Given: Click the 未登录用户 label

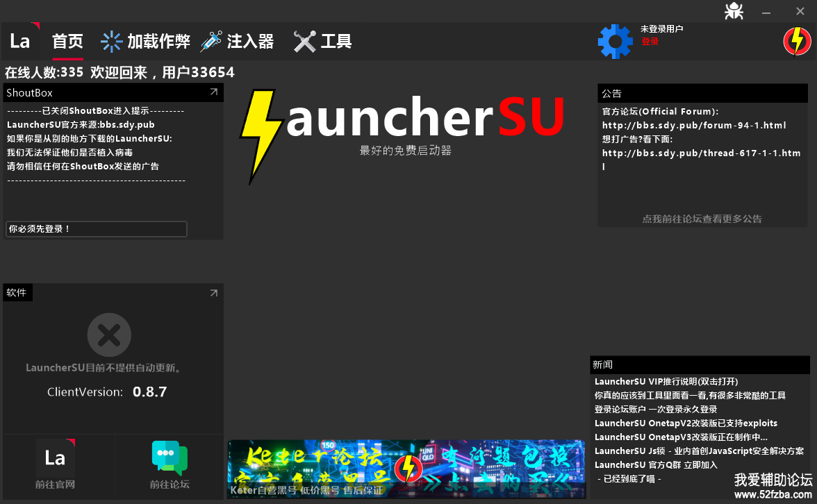Looking at the screenshot, I should click(x=661, y=29).
